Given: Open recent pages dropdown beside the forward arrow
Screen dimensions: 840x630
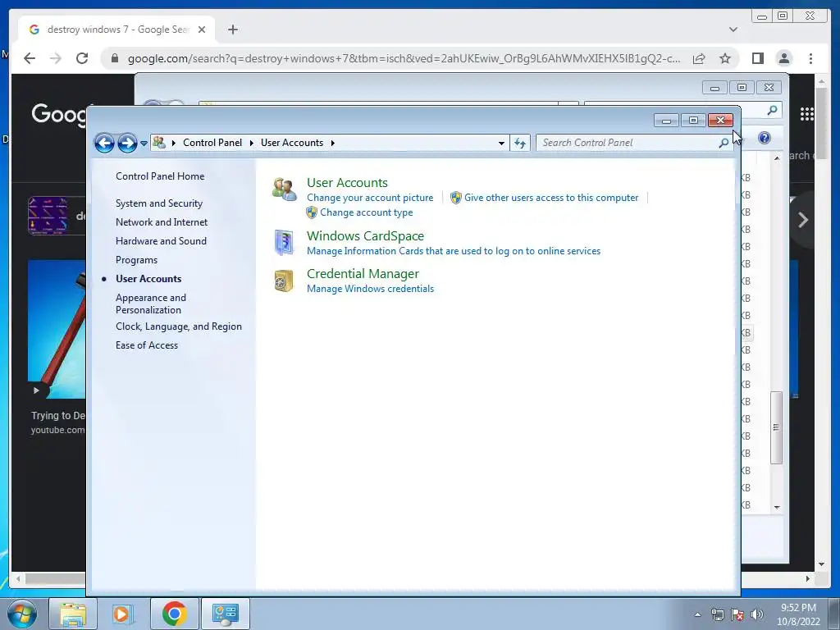Looking at the screenshot, I should (x=144, y=144).
